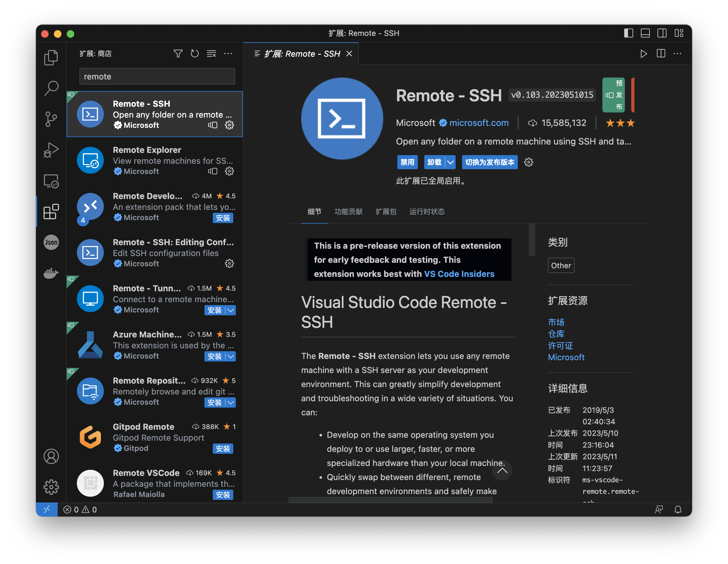Filter extensions with funnel icon
Viewport: 728px width, 564px height.
(x=178, y=54)
